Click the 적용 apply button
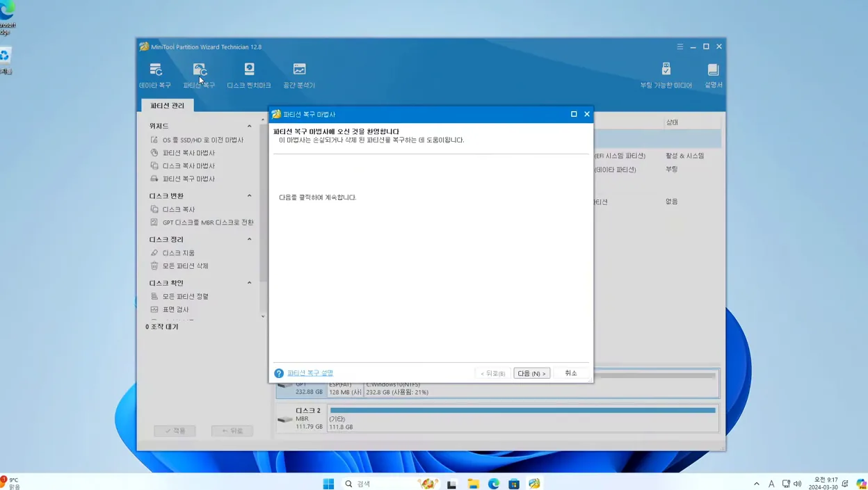This screenshot has height=490, width=868. (x=175, y=431)
